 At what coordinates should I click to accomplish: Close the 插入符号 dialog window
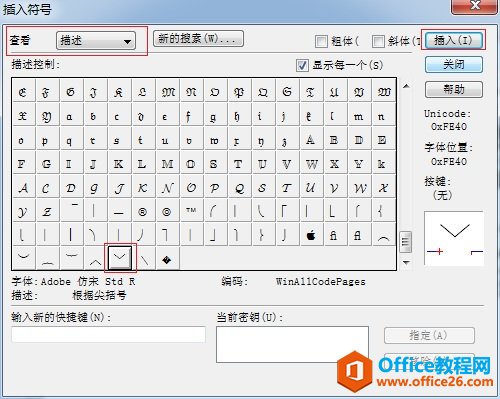click(475, 6)
